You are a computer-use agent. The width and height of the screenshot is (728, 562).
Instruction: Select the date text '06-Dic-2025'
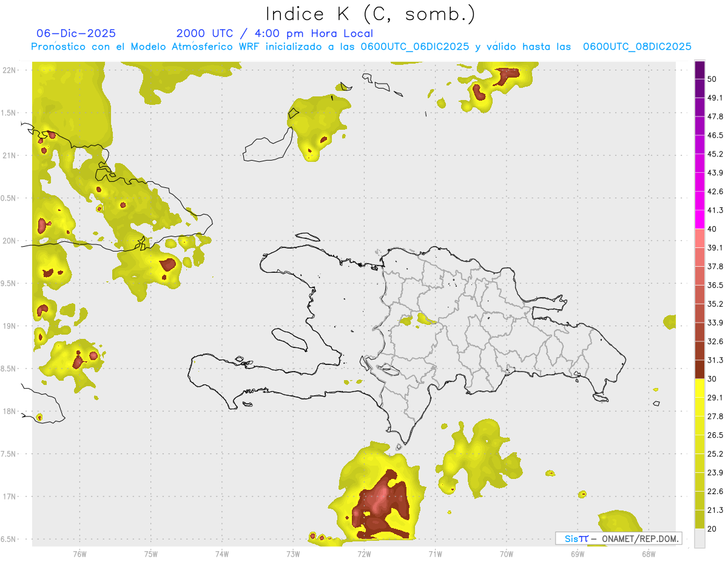(x=76, y=33)
